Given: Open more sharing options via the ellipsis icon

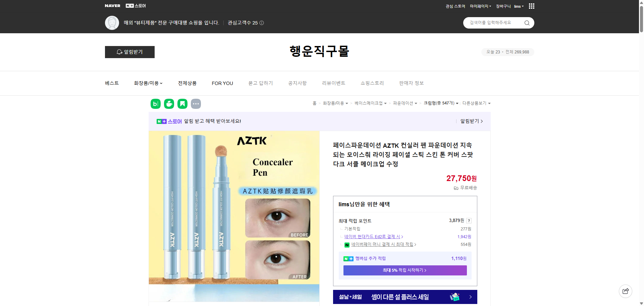Looking at the screenshot, I should click(196, 104).
